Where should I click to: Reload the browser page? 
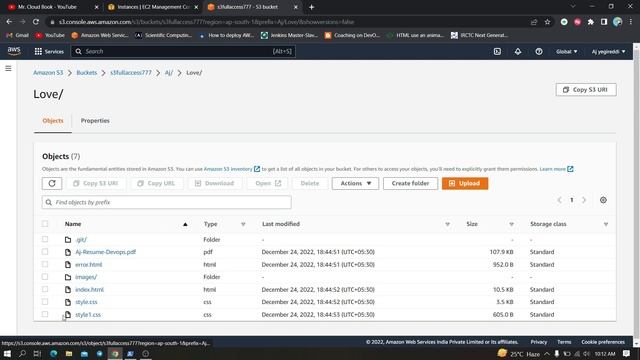point(36,22)
